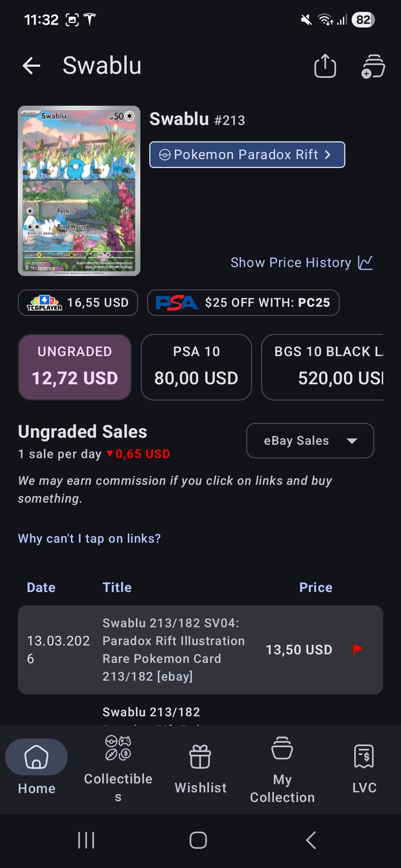The height and width of the screenshot is (868, 401).
Task: Open 'Why can't I tap on links?'
Action: pyautogui.click(x=89, y=538)
